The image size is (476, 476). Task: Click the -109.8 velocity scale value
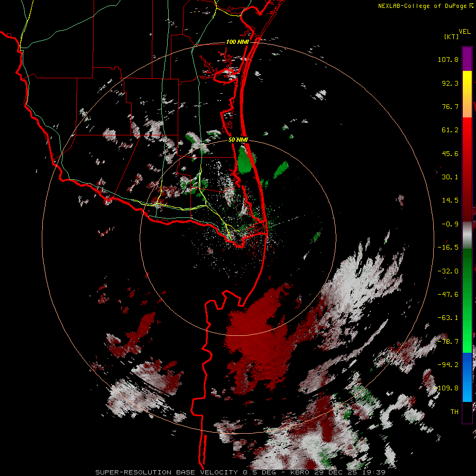[446, 388]
